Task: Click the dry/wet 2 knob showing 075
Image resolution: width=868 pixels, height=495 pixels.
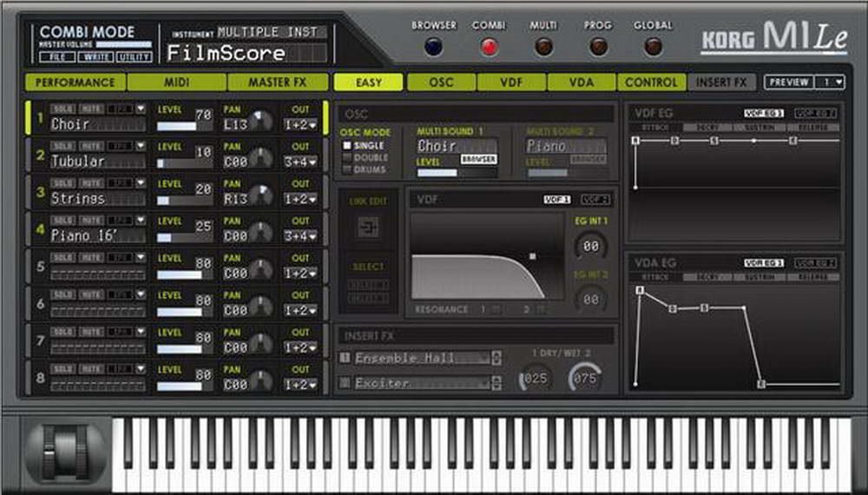Action: [x=585, y=378]
